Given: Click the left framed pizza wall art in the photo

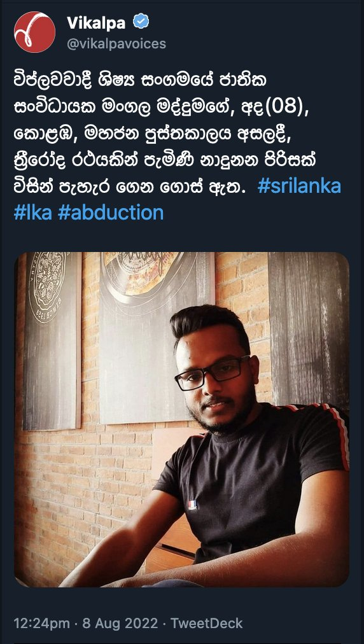Looking at the screenshot, I should point(52,340).
